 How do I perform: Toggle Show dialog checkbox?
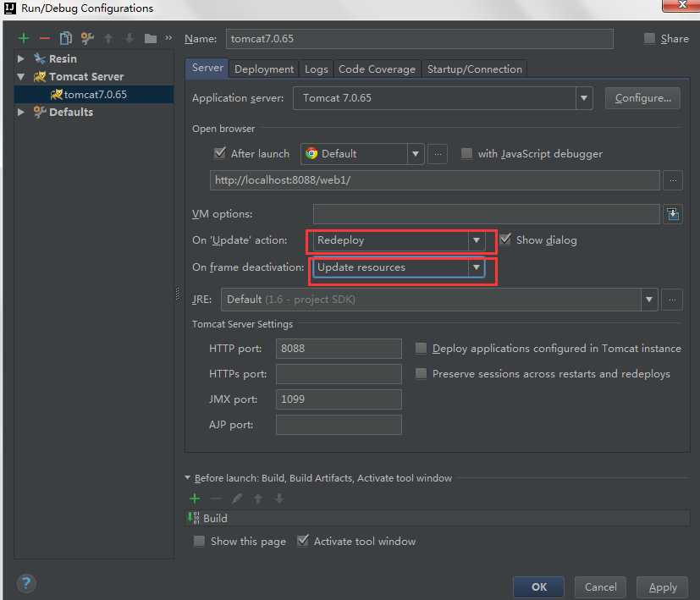pyautogui.click(x=505, y=239)
